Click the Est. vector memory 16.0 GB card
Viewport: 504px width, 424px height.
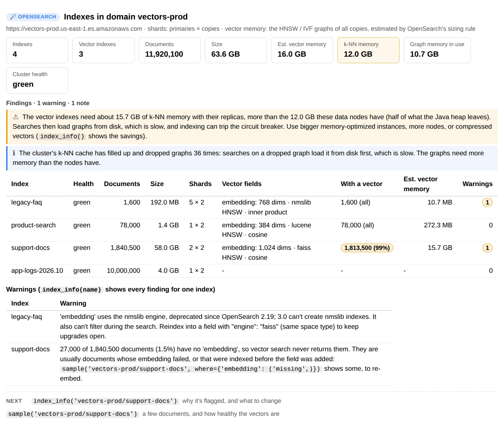coord(302,50)
